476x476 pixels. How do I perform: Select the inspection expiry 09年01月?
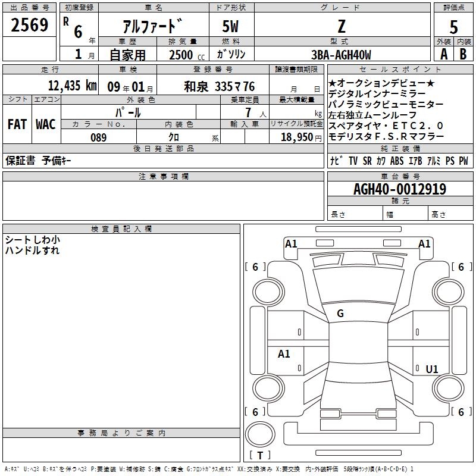[x=130, y=87]
